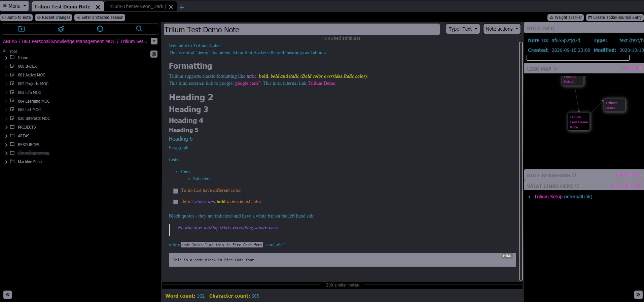Image resolution: width=644 pixels, height=302 pixels.
Task: Select the Trilium Setup map node
Action: (573, 80)
